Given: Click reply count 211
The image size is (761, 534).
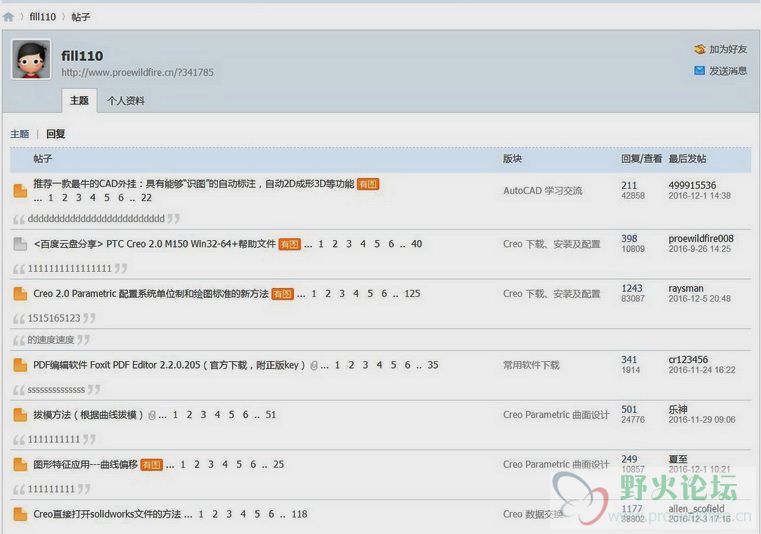Looking at the screenshot, I should pos(629,185).
